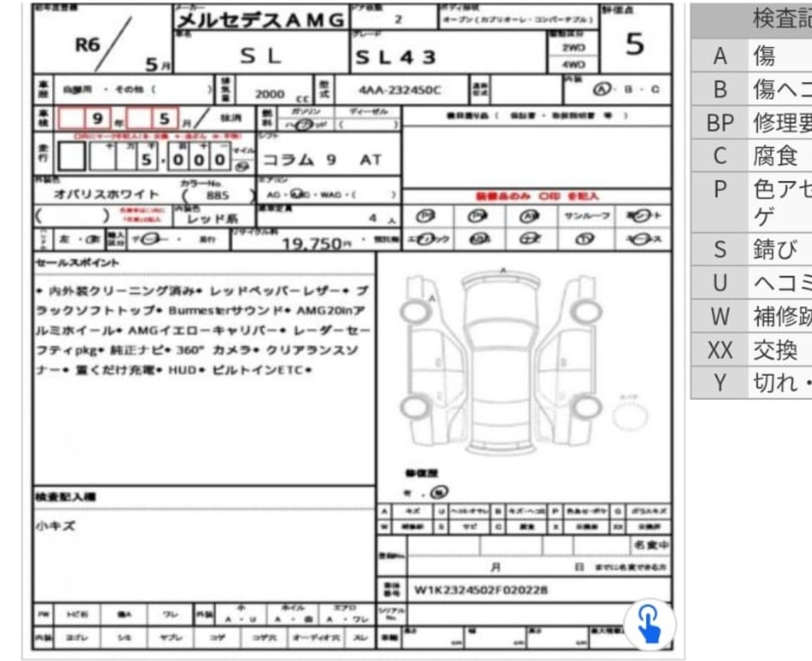Select the grade text SL43
The height and width of the screenshot is (661, 812).
pyautogui.click(x=395, y=58)
